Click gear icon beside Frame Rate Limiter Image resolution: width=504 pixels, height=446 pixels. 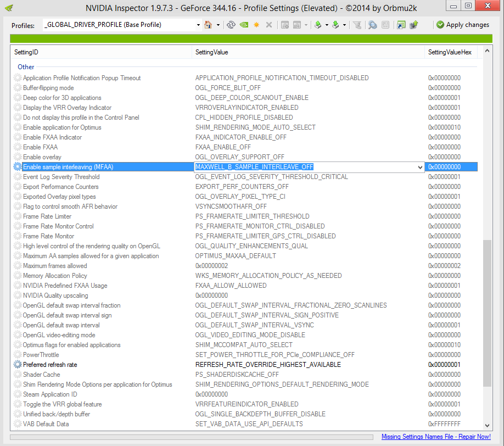coord(18,216)
